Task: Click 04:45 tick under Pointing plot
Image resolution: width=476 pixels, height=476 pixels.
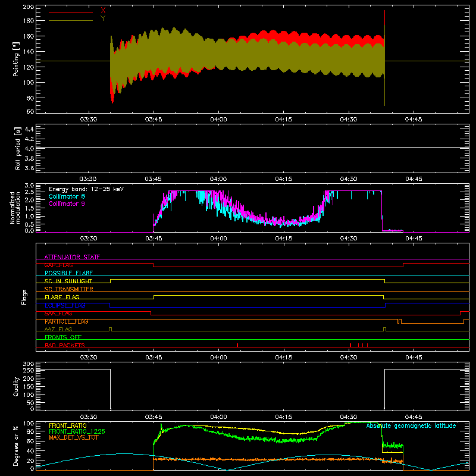Action: [x=413, y=120]
